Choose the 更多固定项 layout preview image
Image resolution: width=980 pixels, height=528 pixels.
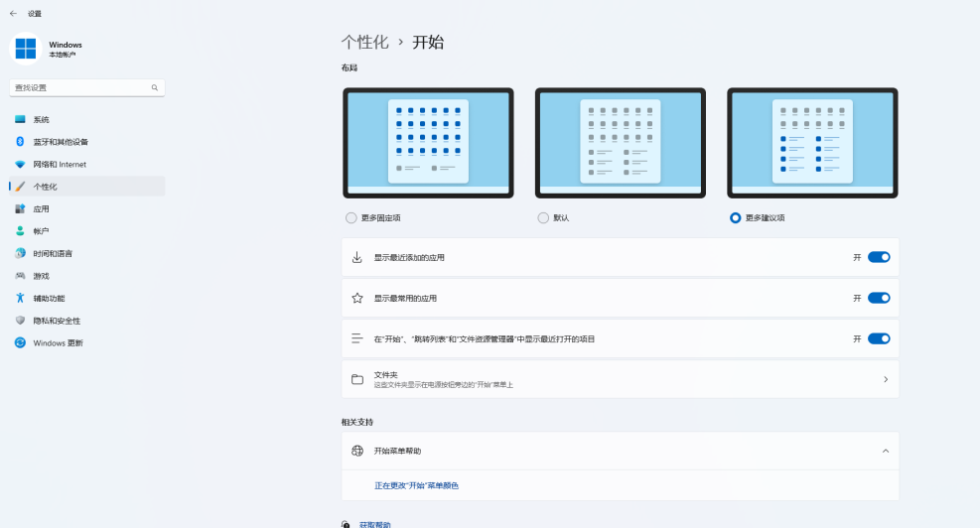click(428, 143)
